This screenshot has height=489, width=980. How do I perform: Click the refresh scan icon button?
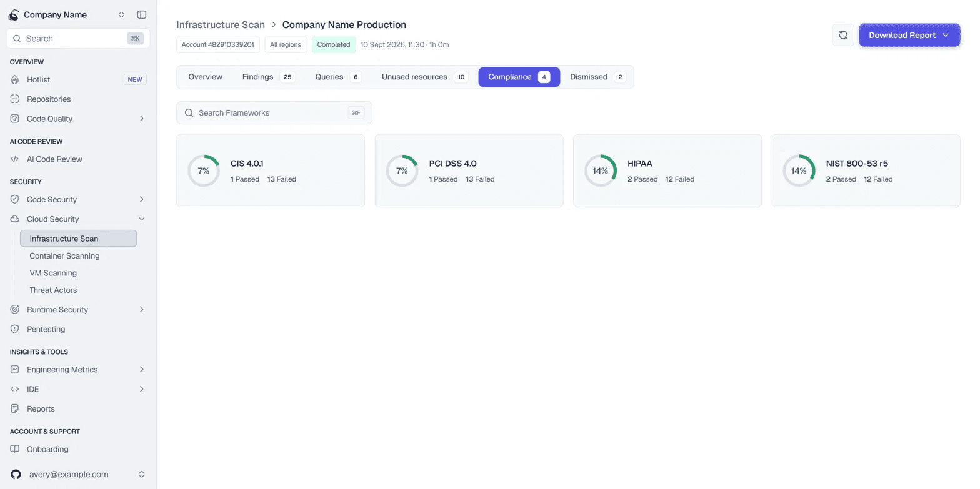point(842,35)
